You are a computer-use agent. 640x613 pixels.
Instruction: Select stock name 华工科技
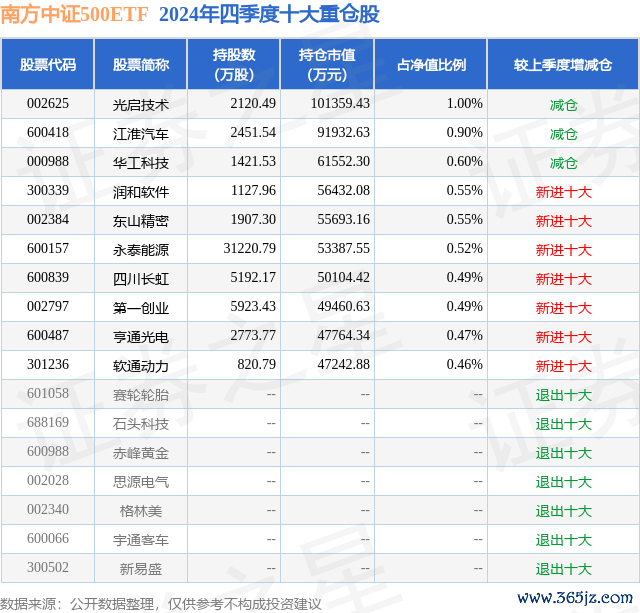click(141, 163)
